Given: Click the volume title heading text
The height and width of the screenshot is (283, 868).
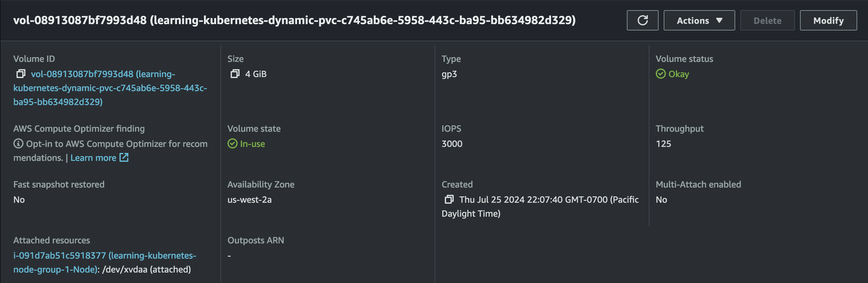Looking at the screenshot, I should coord(294,20).
